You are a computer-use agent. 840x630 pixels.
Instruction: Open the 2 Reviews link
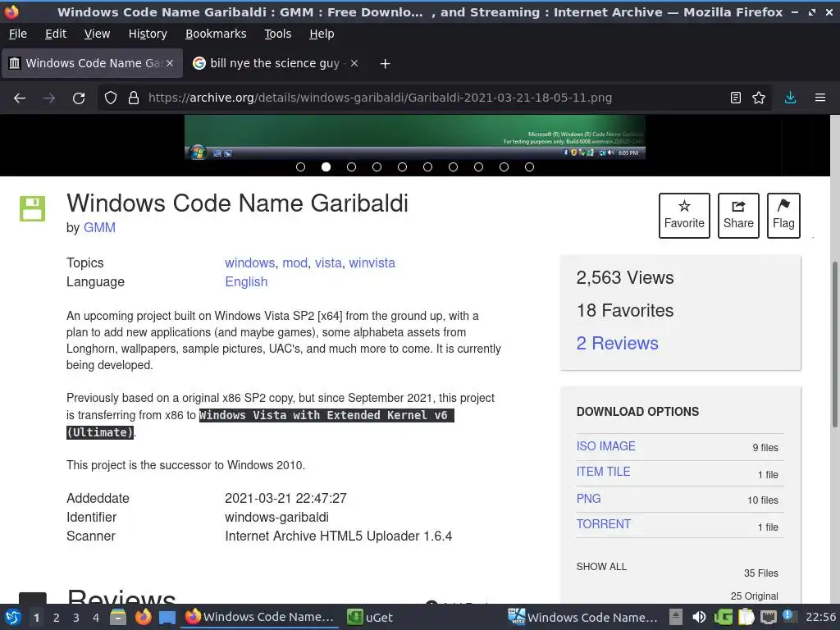tap(617, 344)
